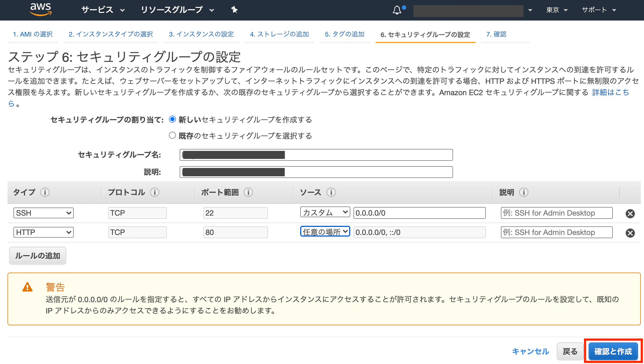644x364 pixels.
Task: Open the 詳細はこちら link
Action: click(x=610, y=92)
